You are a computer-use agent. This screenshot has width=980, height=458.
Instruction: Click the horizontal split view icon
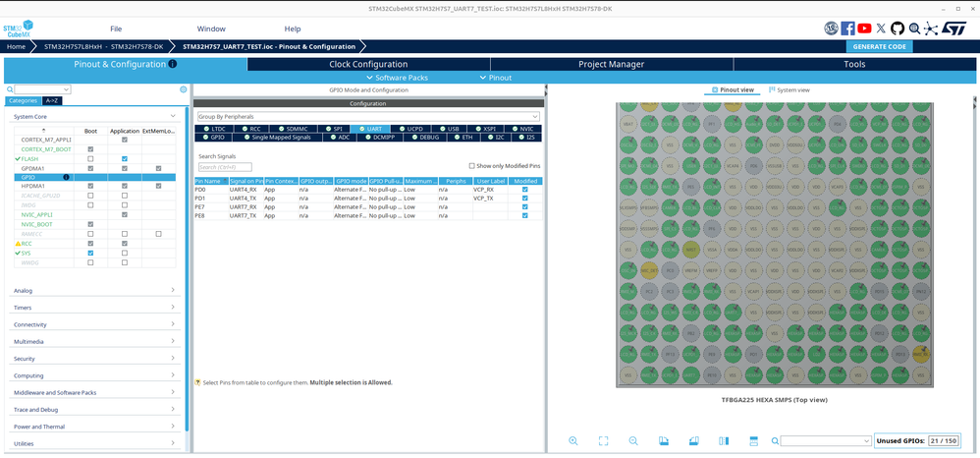click(x=753, y=440)
